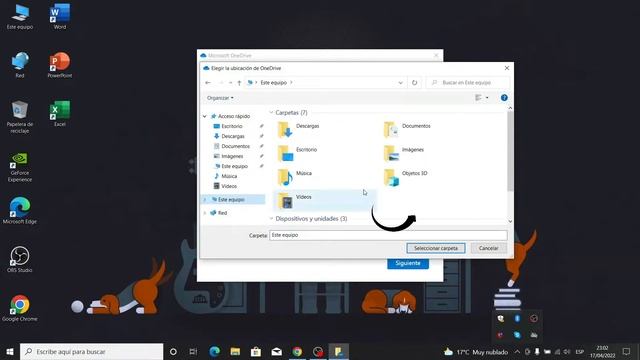Close the Elegir la ubicación de OneDrive dialog

click(x=507, y=68)
